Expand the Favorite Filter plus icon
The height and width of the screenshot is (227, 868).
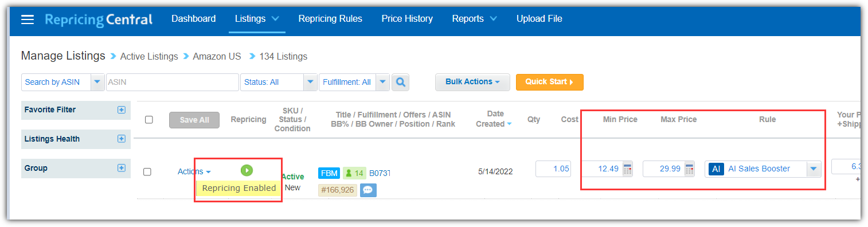122,109
